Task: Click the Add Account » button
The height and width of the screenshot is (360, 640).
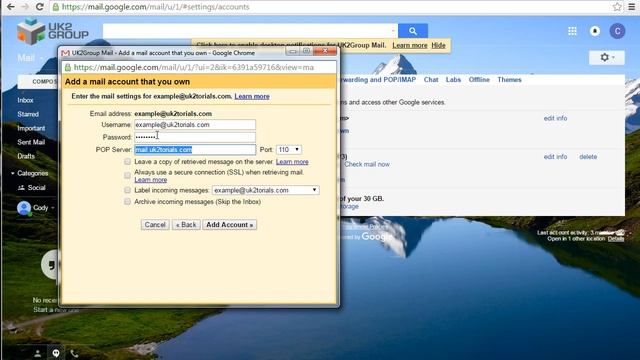Action: (229, 224)
